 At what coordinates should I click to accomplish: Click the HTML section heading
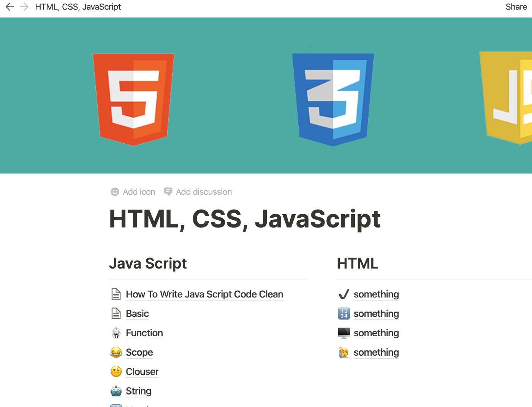point(358,263)
